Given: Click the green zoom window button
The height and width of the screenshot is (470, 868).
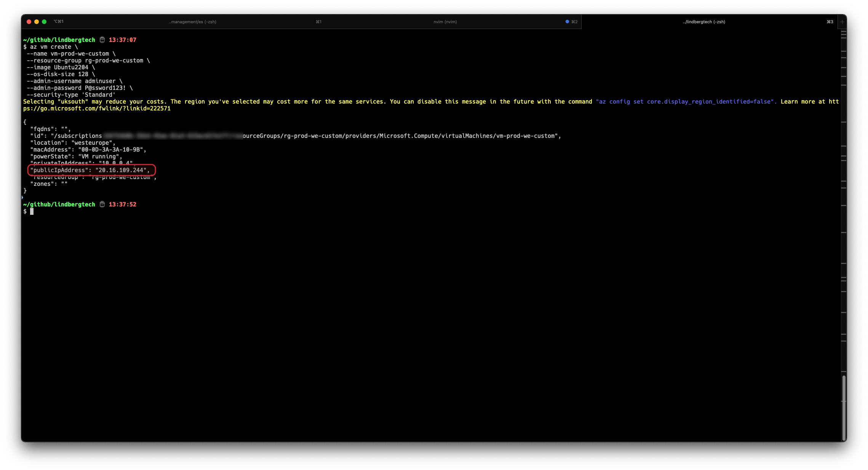Looking at the screenshot, I should pyautogui.click(x=44, y=22).
